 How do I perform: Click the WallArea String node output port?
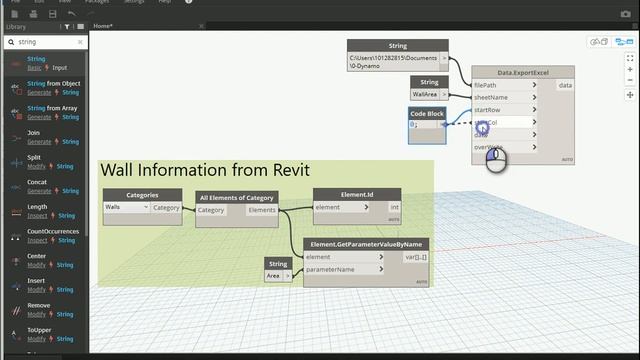444,94
